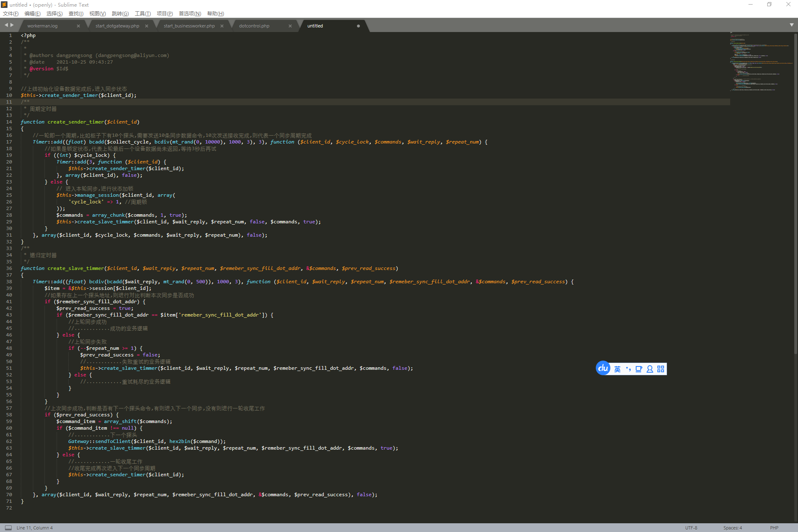798x532 pixels.
Task: Click the '@version' docblock tag
Action: tap(42, 69)
